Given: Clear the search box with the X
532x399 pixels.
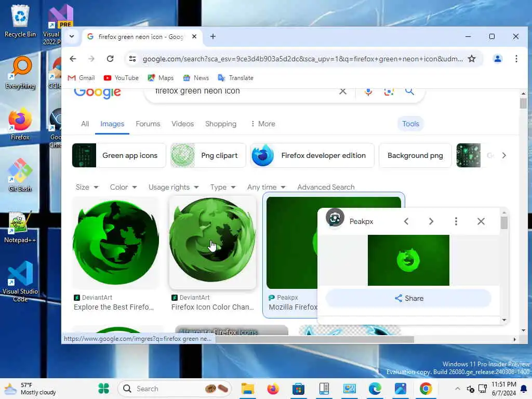Looking at the screenshot, I should point(343,91).
